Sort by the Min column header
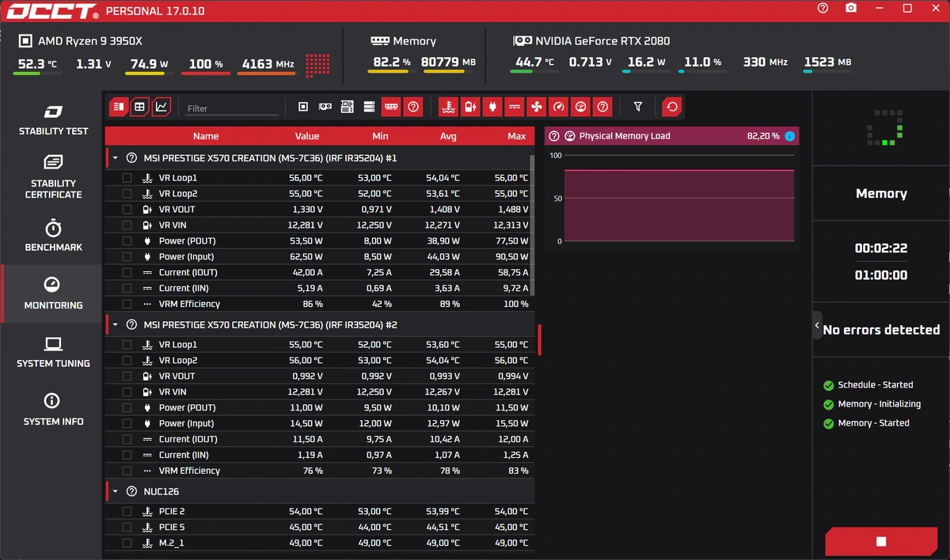 pyautogui.click(x=380, y=136)
